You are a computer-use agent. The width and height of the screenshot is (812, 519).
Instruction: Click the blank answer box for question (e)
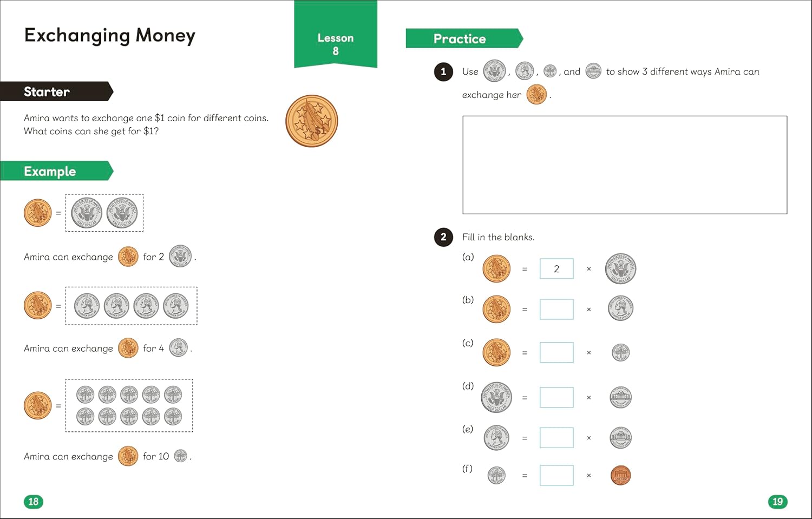tap(556, 438)
